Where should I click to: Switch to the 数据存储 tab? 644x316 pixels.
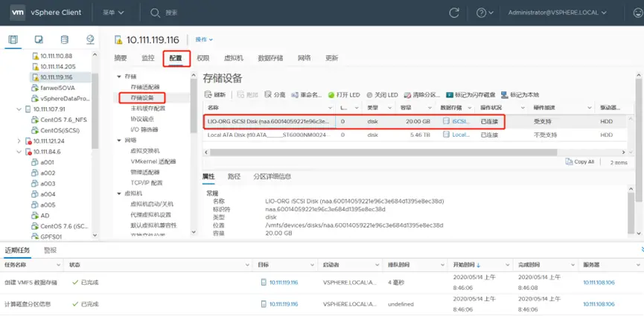click(x=270, y=58)
